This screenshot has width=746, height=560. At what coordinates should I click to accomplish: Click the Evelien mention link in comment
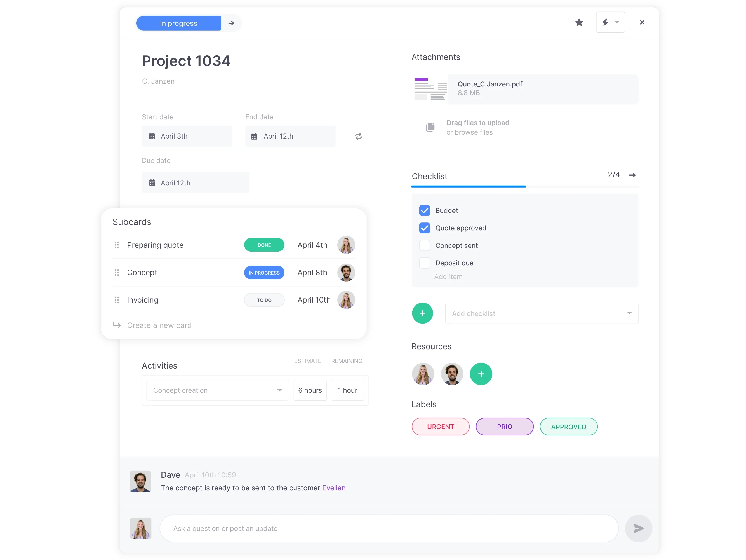coord(333,488)
